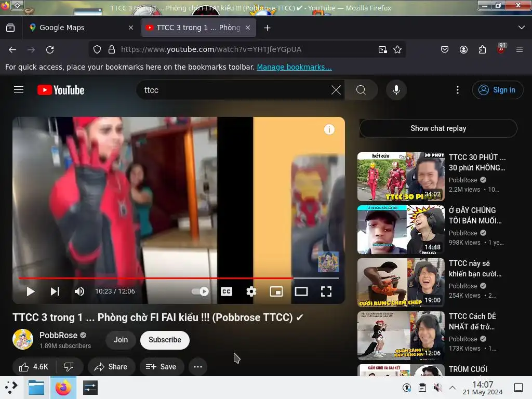The width and height of the screenshot is (532, 399).
Task: Go to YouTube home via logo
Action: 61,90
